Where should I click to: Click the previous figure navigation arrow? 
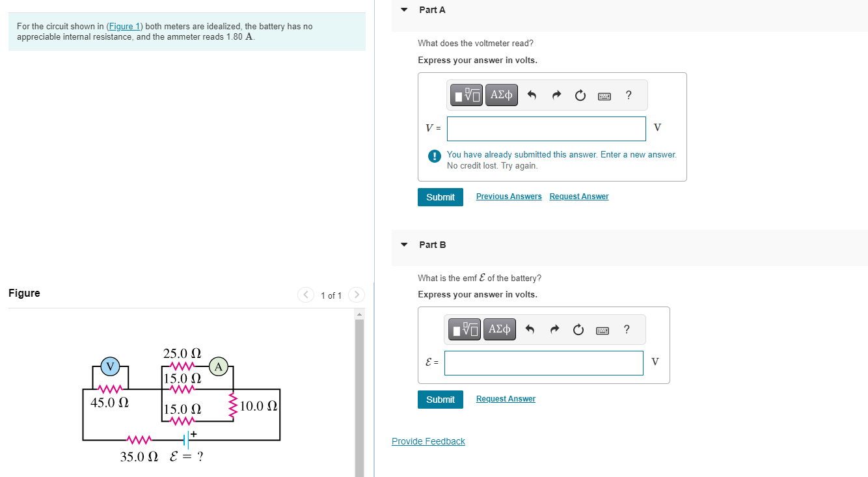click(305, 294)
